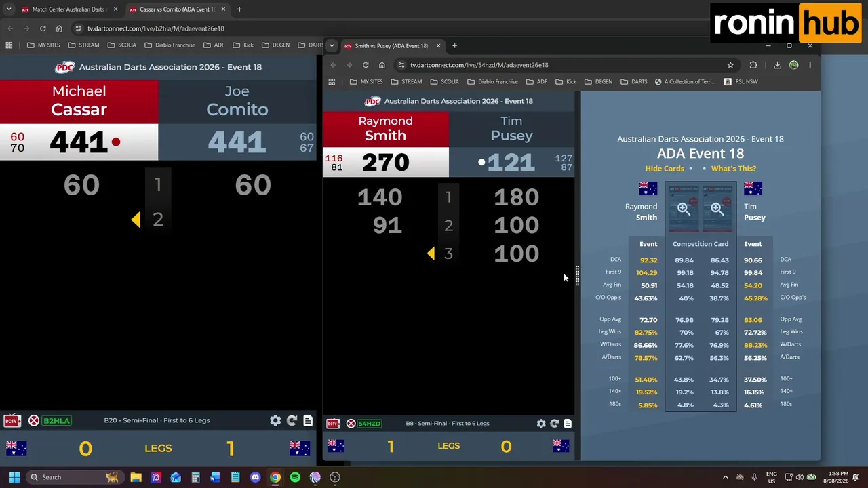Click What's This? link
868x488 pixels.
[734, 169]
